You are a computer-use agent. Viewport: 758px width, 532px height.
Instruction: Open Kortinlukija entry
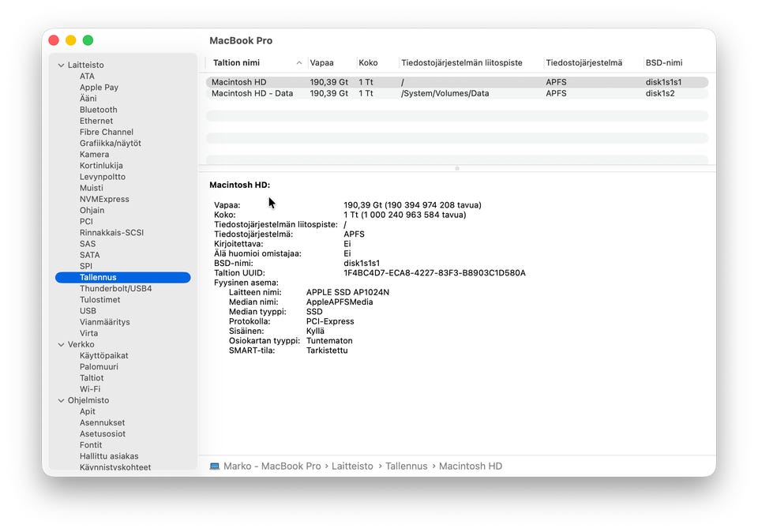coord(101,165)
